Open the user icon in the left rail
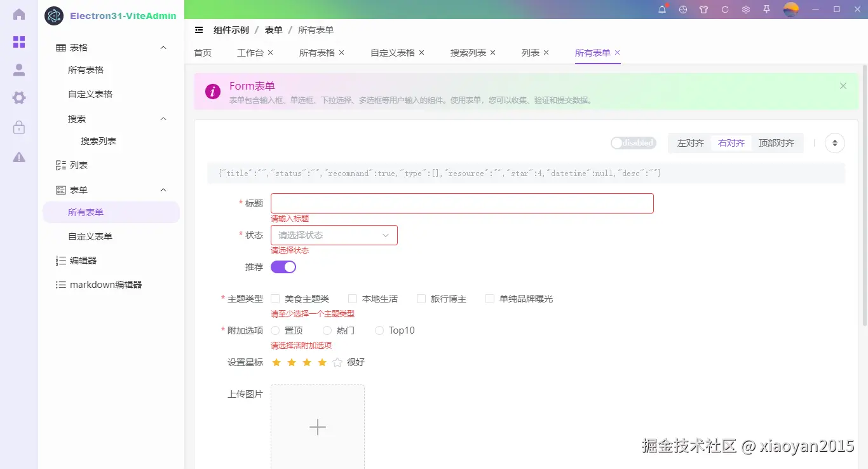The image size is (868, 469). (x=19, y=70)
